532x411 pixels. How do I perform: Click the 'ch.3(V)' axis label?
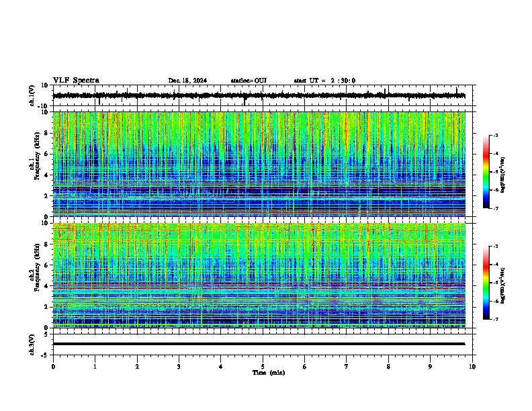click(32, 345)
